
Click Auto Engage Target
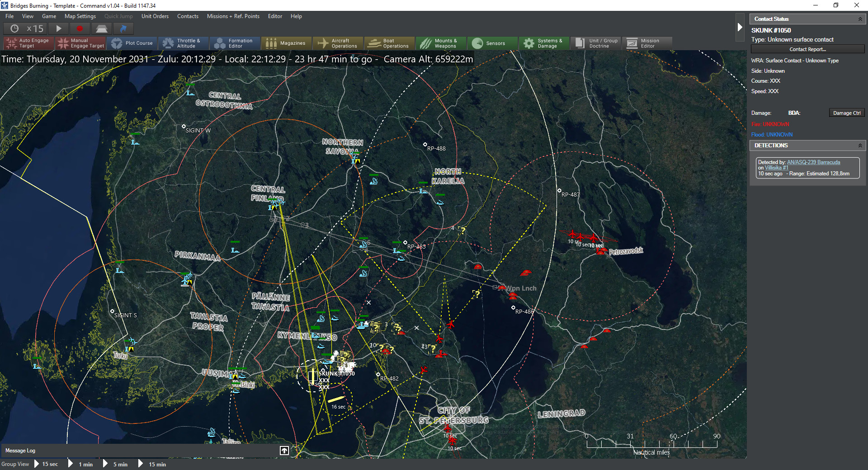click(x=28, y=43)
